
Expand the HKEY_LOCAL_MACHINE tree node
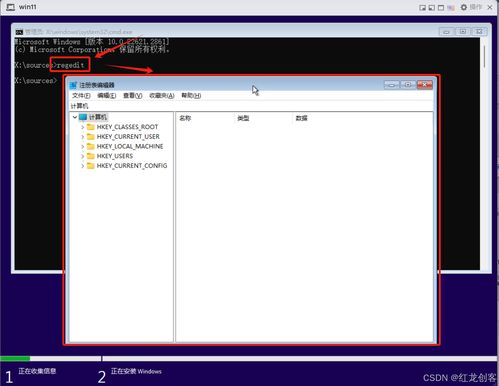point(82,146)
